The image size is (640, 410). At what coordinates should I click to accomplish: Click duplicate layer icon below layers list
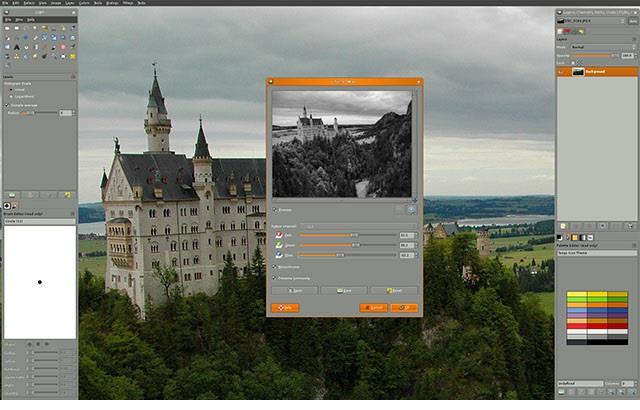[602, 226]
